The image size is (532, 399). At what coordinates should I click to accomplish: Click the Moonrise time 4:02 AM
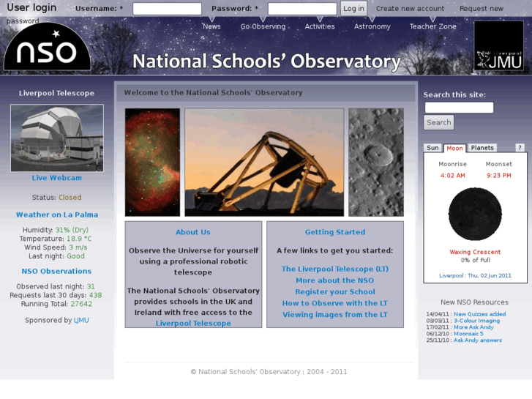(x=453, y=176)
